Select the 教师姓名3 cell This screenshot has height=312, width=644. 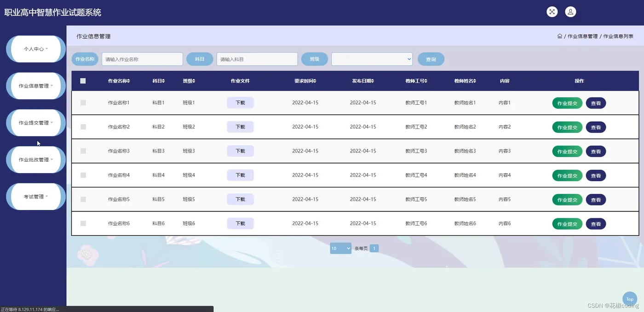pos(465,151)
